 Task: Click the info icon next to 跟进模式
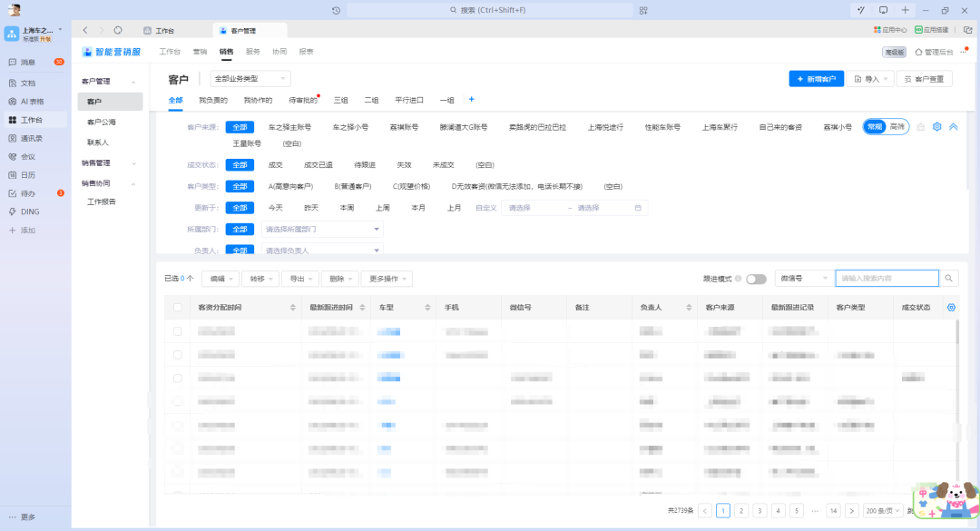pos(738,279)
